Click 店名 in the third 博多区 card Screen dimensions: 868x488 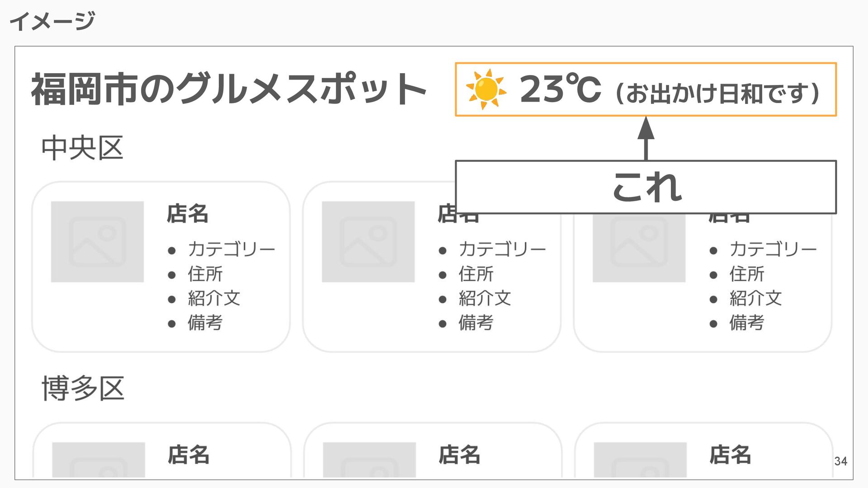coord(730,455)
